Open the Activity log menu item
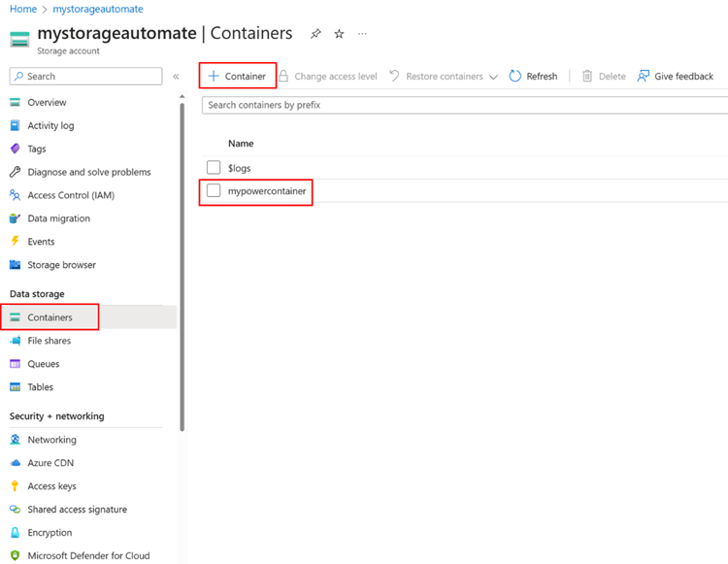The height and width of the screenshot is (564, 728). [x=50, y=125]
